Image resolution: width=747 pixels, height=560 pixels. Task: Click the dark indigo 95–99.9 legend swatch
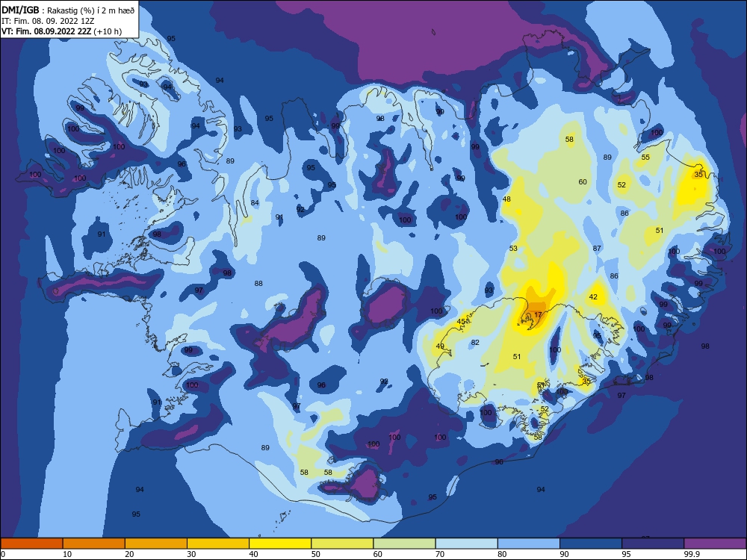[x=653, y=544]
